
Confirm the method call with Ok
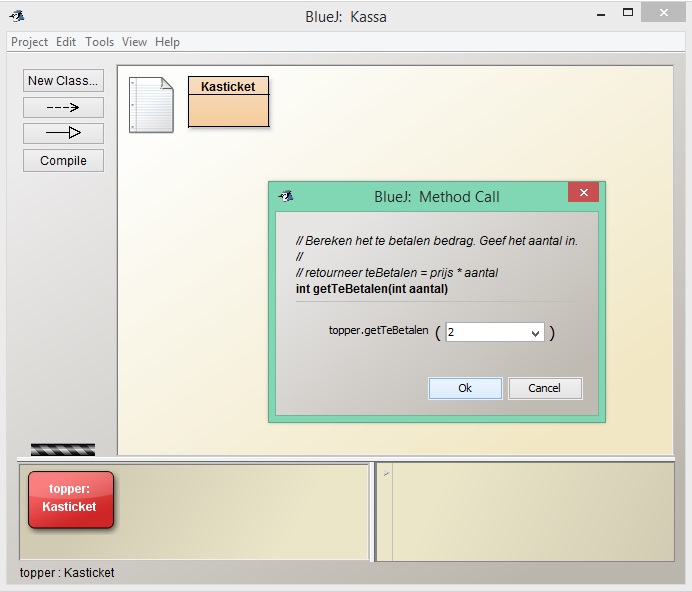tap(465, 388)
